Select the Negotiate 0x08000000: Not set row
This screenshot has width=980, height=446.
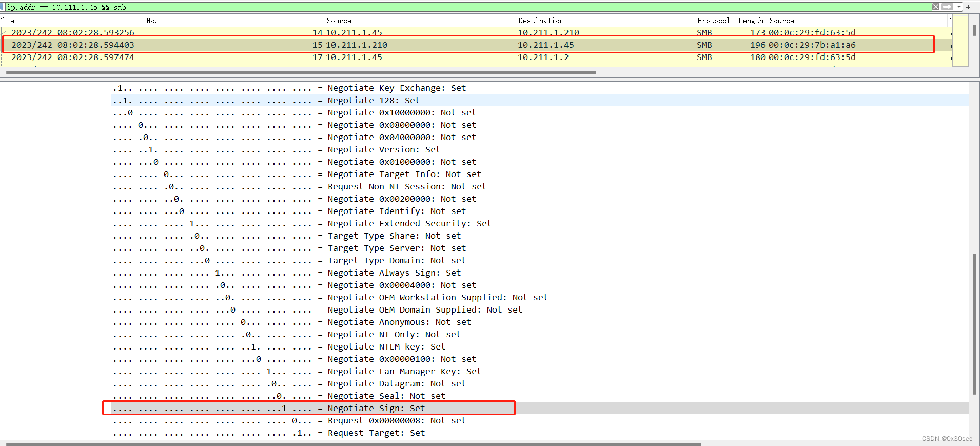[540, 125]
